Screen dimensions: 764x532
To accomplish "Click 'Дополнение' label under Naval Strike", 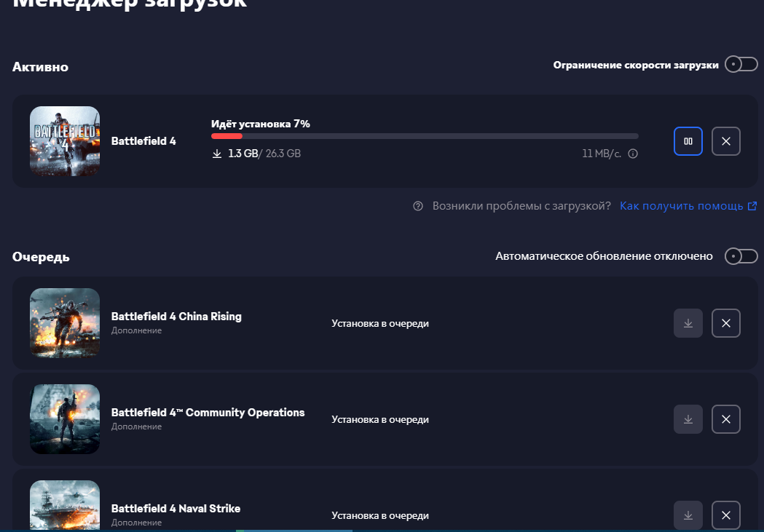I will coord(136,523).
